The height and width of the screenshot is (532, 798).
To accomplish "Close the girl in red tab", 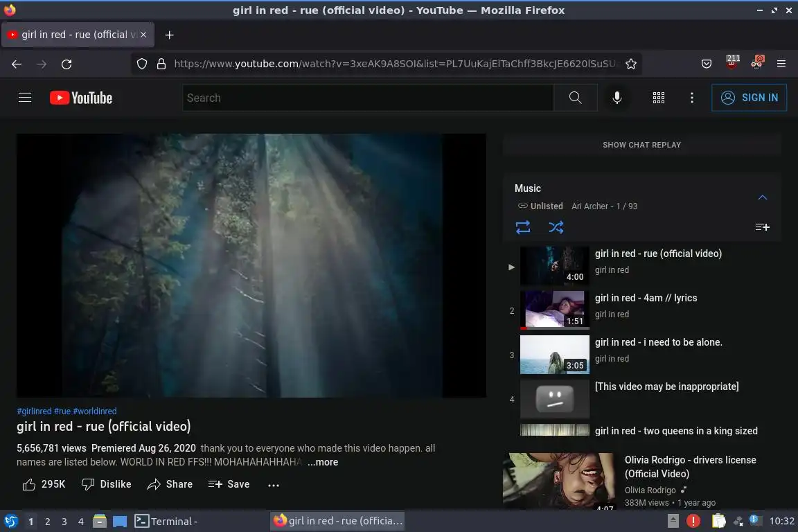I will 143,35.
